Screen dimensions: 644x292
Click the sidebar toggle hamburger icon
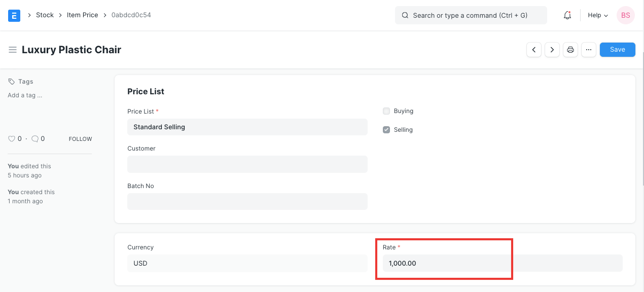13,49
